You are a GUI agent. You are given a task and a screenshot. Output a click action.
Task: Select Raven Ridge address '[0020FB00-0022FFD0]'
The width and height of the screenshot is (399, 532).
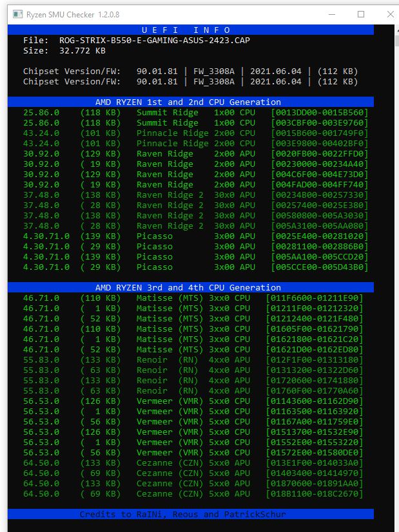(320, 154)
